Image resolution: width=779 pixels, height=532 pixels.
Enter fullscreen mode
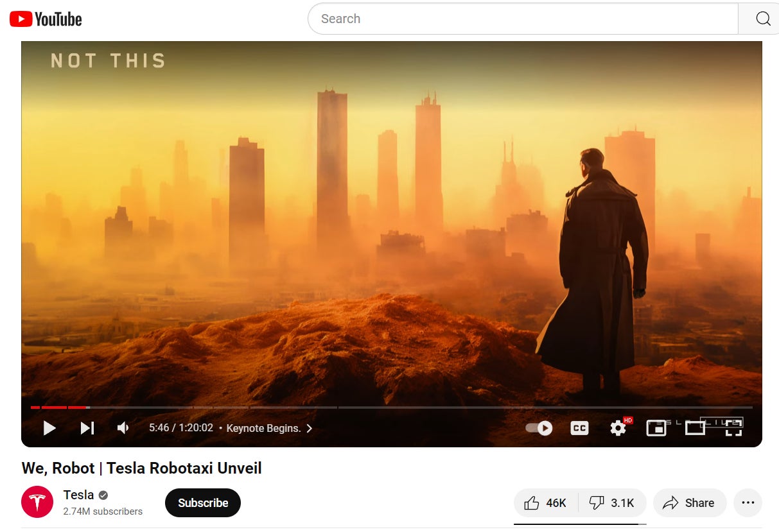733,428
